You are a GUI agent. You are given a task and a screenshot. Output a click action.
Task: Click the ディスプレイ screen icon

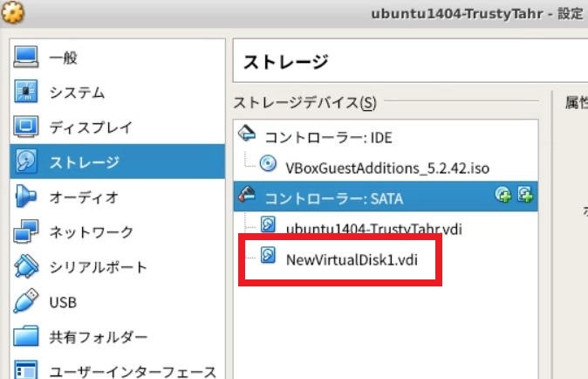tap(26, 126)
